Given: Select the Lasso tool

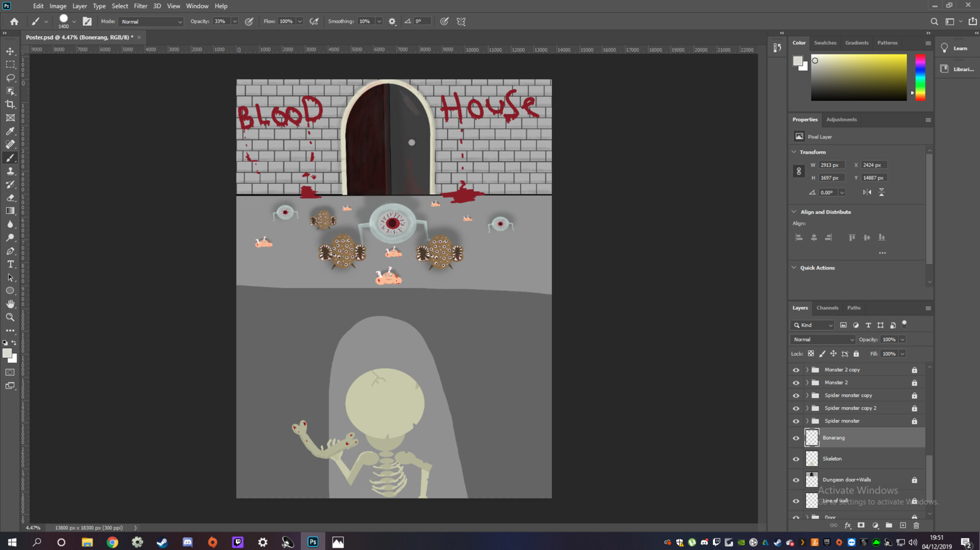Looking at the screenshot, I should tap(10, 78).
